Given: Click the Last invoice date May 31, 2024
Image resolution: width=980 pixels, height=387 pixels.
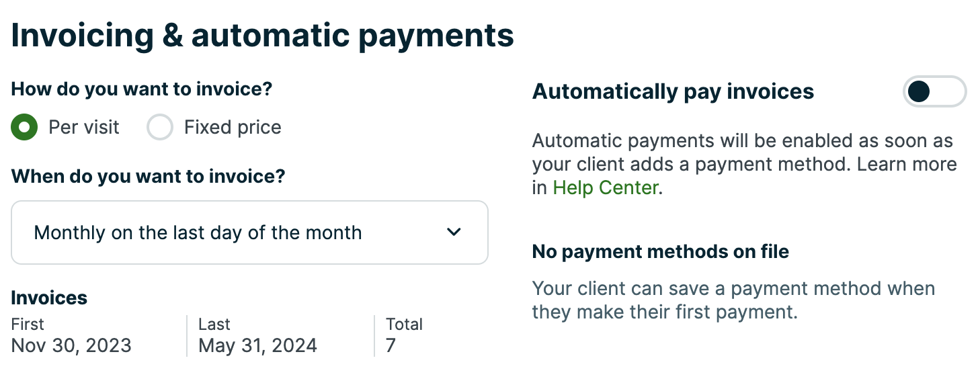Looking at the screenshot, I should [x=257, y=345].
